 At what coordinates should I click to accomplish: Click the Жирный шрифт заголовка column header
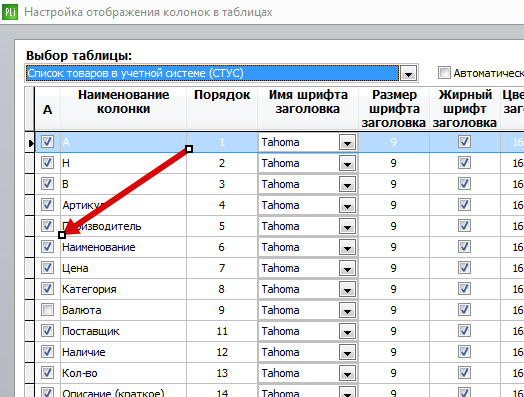coord(465,109)
